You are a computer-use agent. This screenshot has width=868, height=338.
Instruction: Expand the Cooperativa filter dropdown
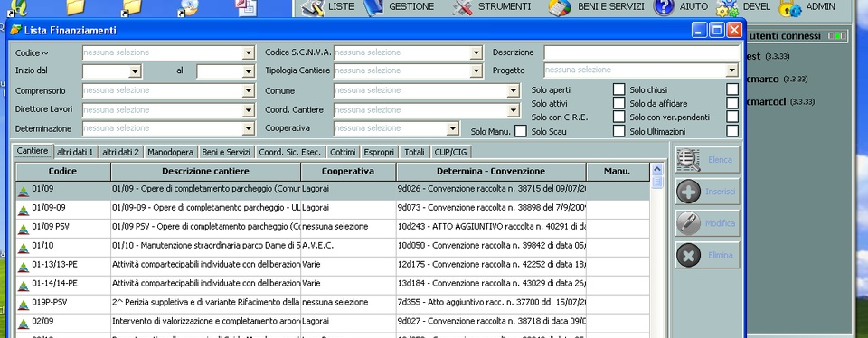tap(453, 128)
